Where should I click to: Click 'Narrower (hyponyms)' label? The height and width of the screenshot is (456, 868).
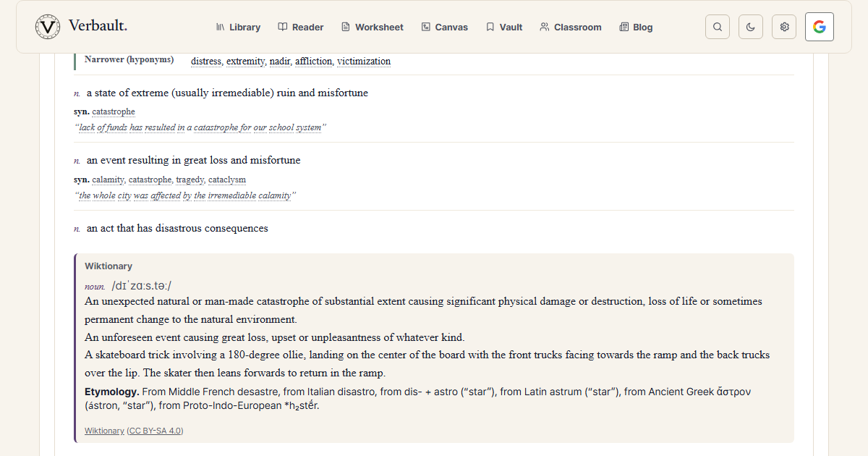pos(129,59)
